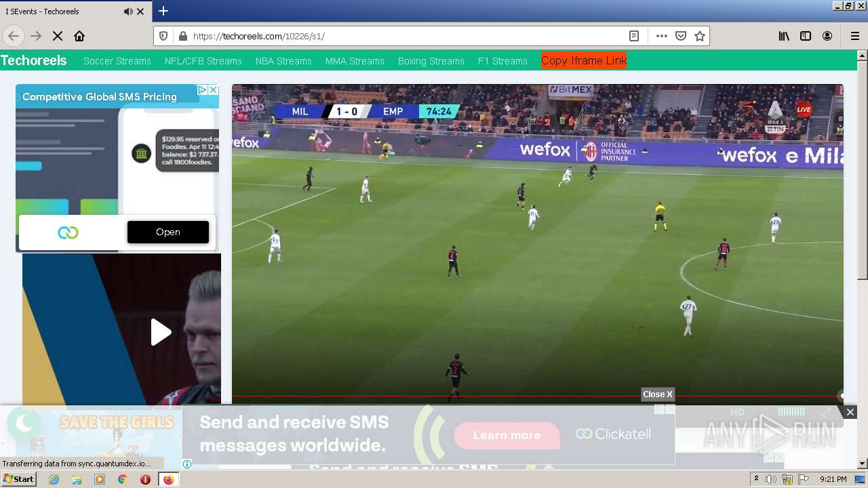
Task: Open Firefox account menu
Action: [827, 36]
